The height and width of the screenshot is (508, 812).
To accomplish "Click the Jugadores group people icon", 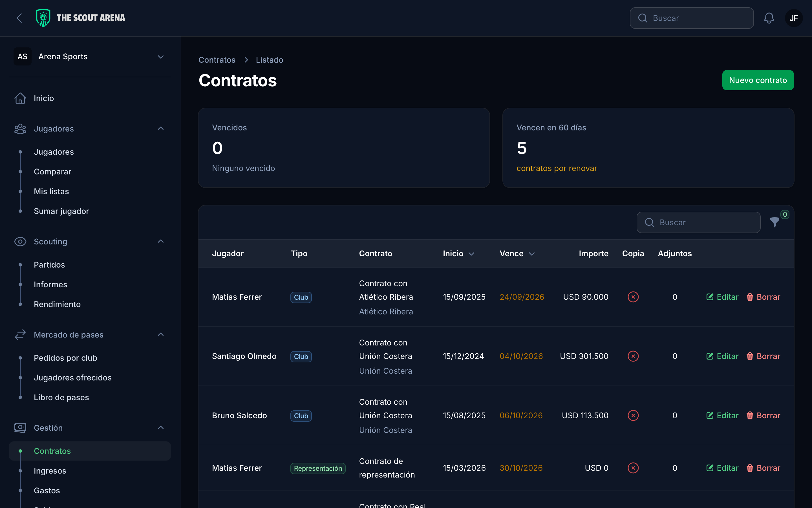I will tap(20, 129).
